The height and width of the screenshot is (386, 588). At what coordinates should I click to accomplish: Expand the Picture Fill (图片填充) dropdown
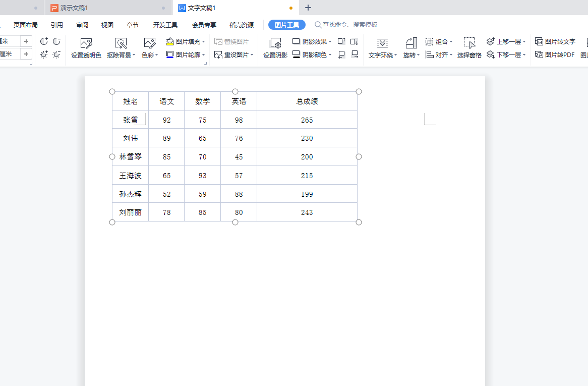pos(203,42)
